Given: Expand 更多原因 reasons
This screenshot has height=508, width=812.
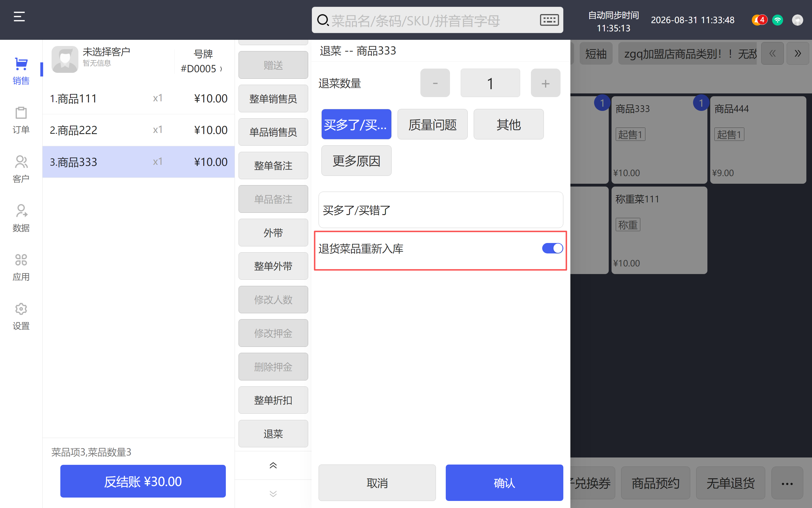Looking at the screenshot, I should (356, 161).
